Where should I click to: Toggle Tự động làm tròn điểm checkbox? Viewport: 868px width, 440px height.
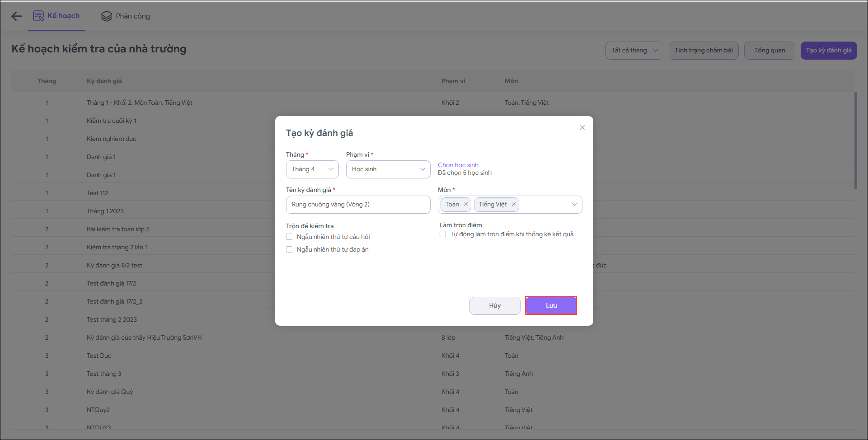point(443,234)
